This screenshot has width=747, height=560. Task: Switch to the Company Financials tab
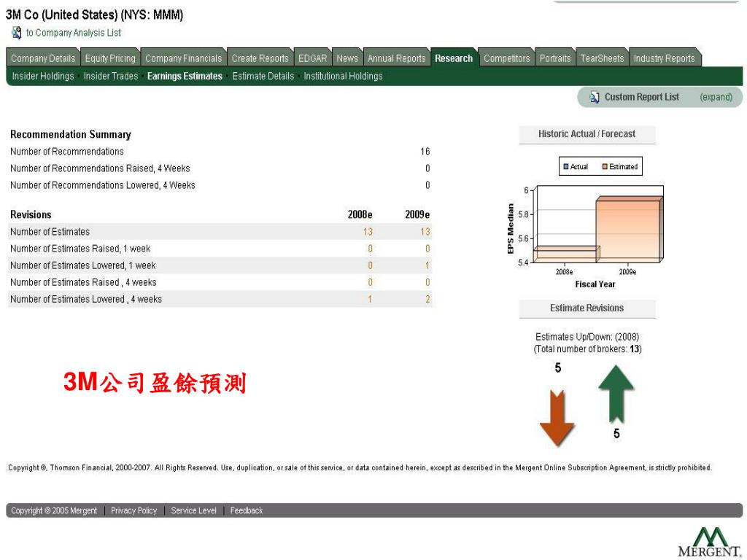(183, 58)
